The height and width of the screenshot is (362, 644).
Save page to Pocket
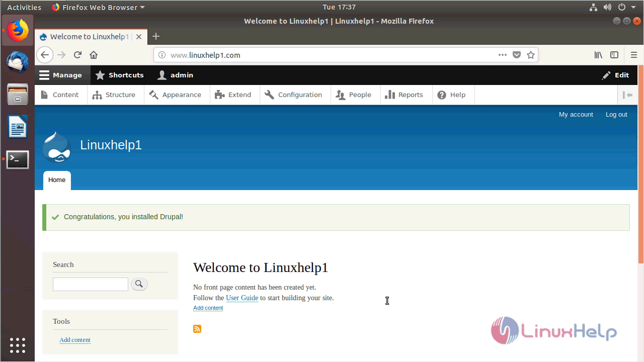point(517,55)
